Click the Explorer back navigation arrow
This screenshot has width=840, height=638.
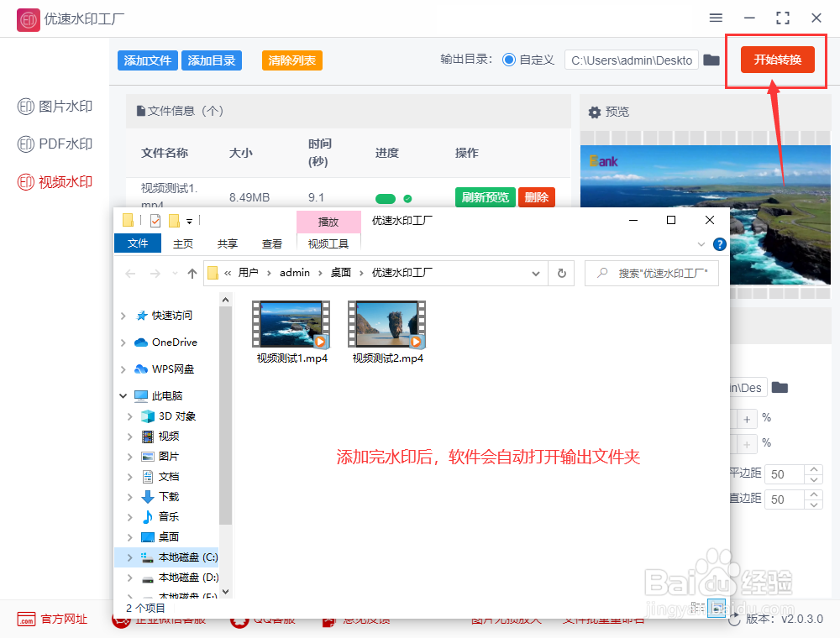pyautogui.click(x=130, y=274)
